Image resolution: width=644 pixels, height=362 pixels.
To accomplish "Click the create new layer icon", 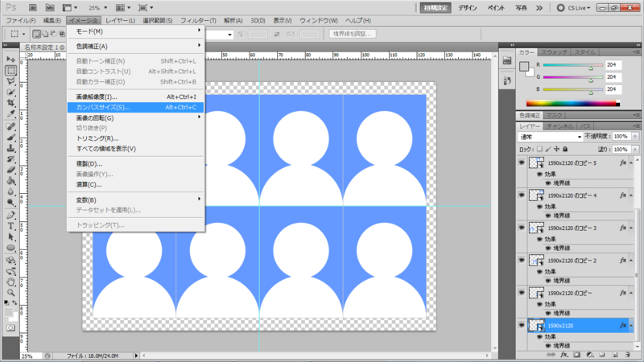I will click(x=615, y=355).
